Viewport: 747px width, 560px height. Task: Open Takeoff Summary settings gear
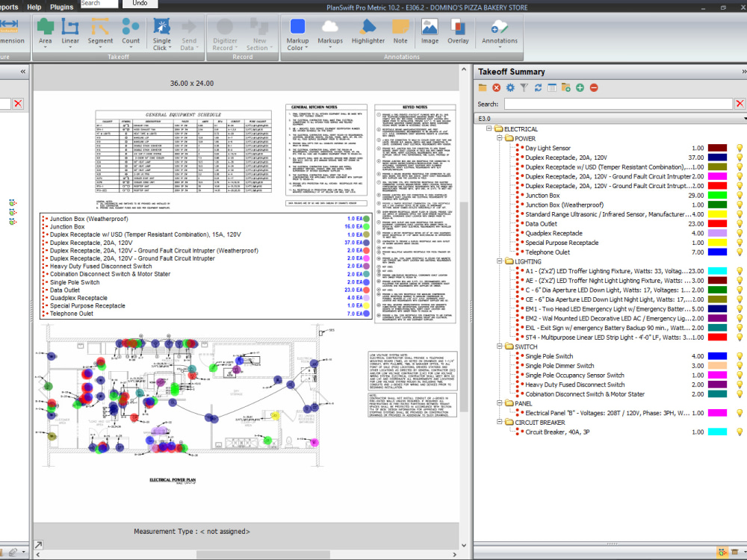coord(510,87)
